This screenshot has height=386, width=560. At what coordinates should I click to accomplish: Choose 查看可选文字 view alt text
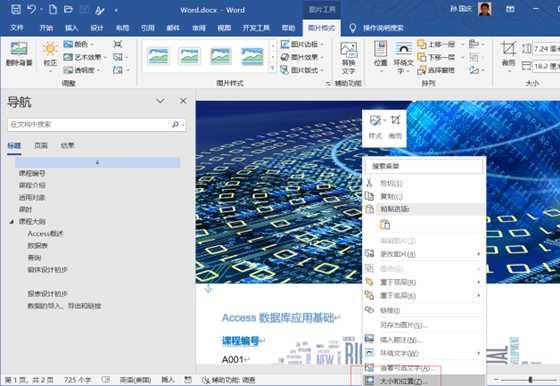tap(424, 368)
